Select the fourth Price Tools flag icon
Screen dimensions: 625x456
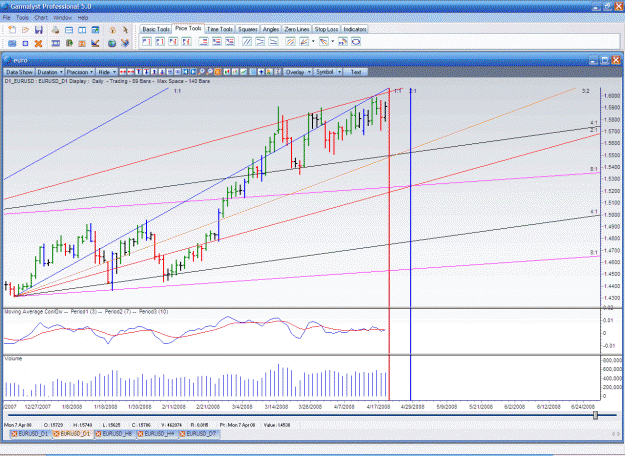click(186, 41)
